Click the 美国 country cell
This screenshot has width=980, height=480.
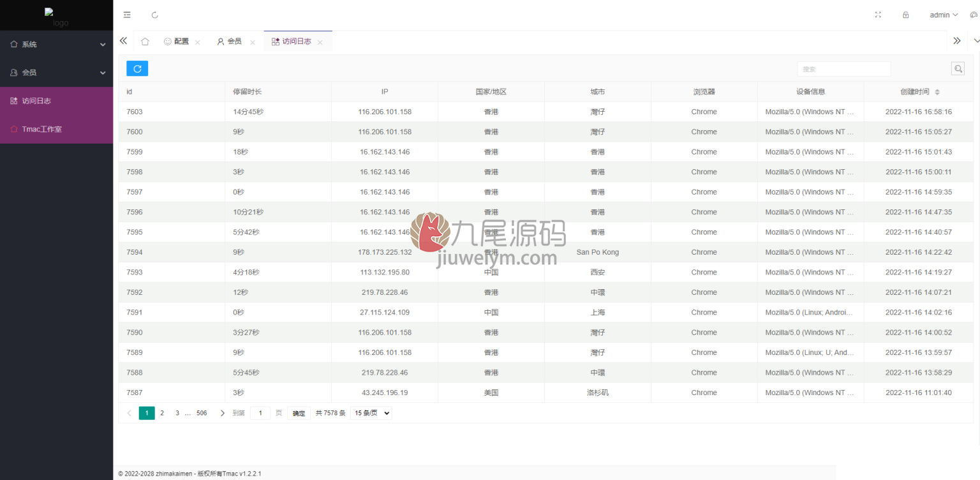click(491, 393)
